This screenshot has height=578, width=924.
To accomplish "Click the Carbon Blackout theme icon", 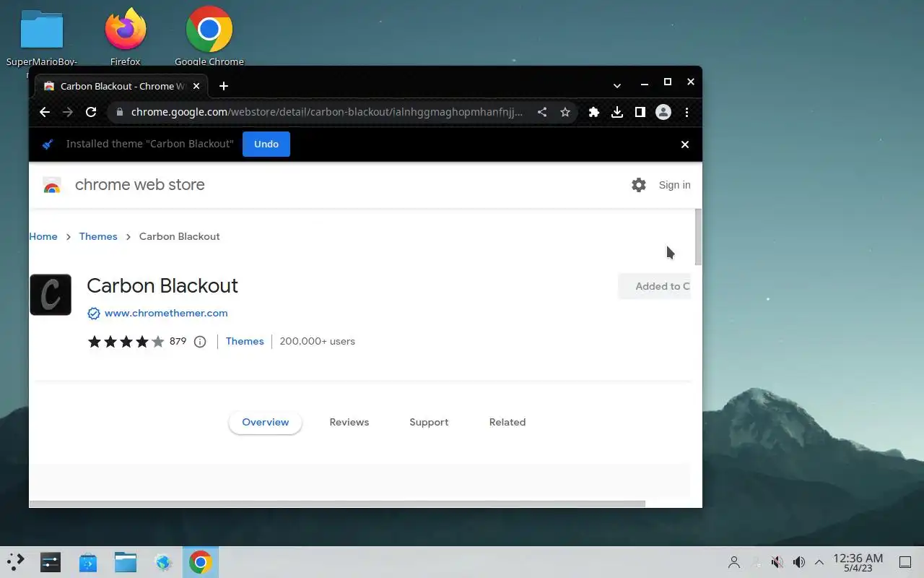I will pyautogui.click(x=51, y=295).
